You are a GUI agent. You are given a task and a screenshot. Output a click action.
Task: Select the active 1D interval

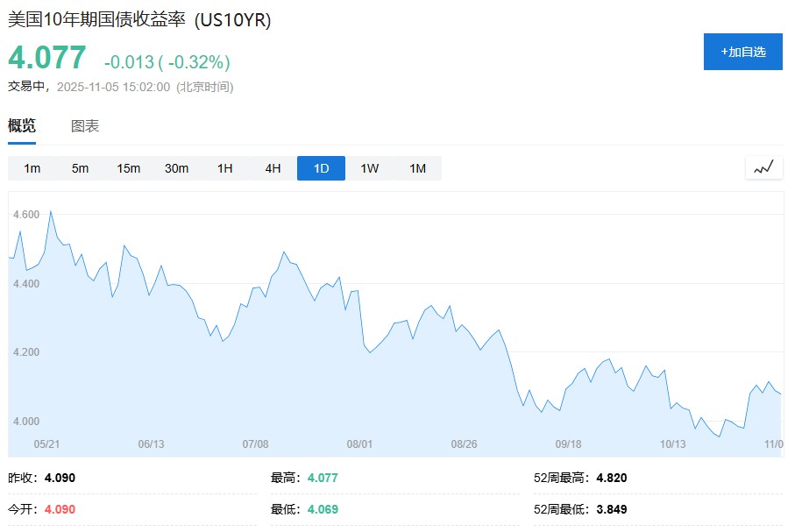click(321, 168)
